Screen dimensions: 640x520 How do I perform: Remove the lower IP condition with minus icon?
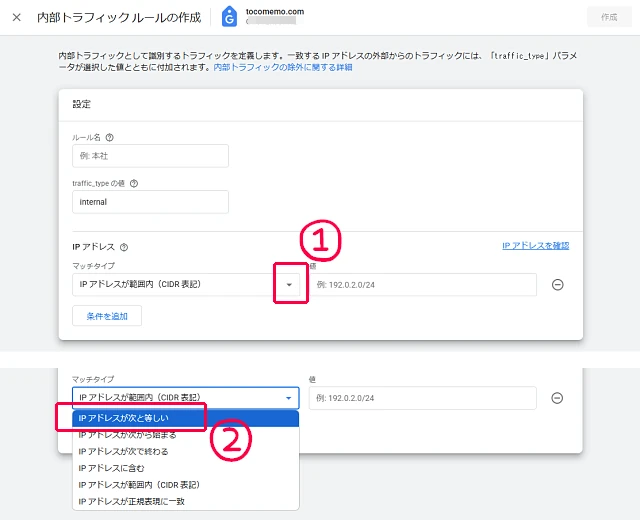(557, 398)
